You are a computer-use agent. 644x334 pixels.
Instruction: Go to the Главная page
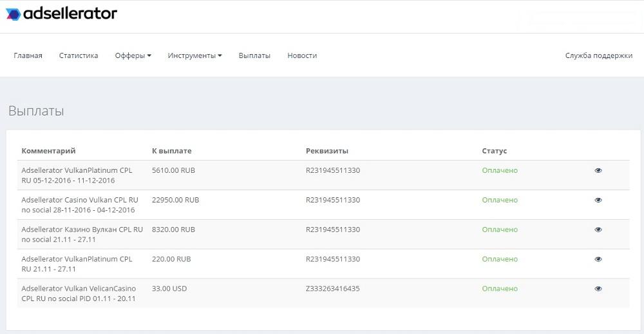(x=28, y=55)
